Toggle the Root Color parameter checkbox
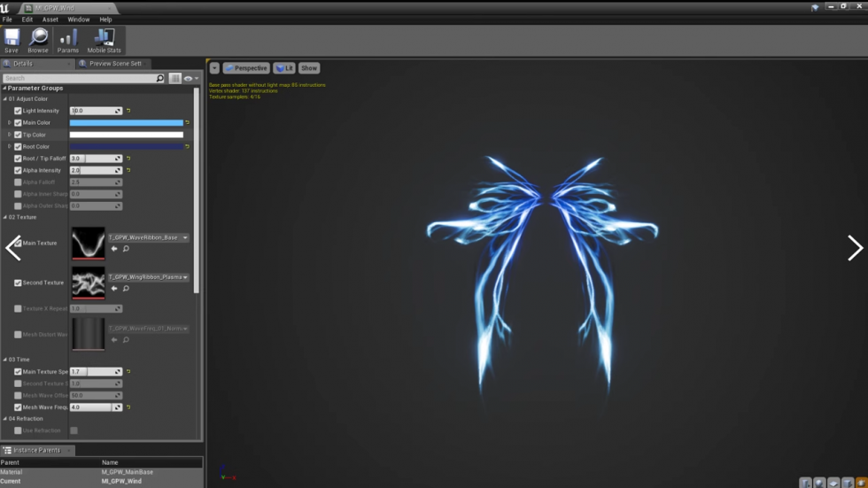Viewport: 868px width, 488px height. 18,147
